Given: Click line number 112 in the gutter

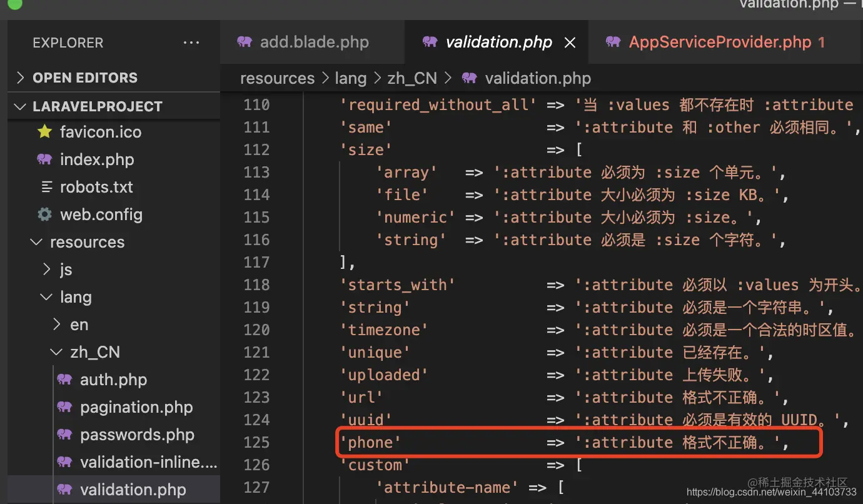Looking at the screenshot, I should tap(257, 149).
